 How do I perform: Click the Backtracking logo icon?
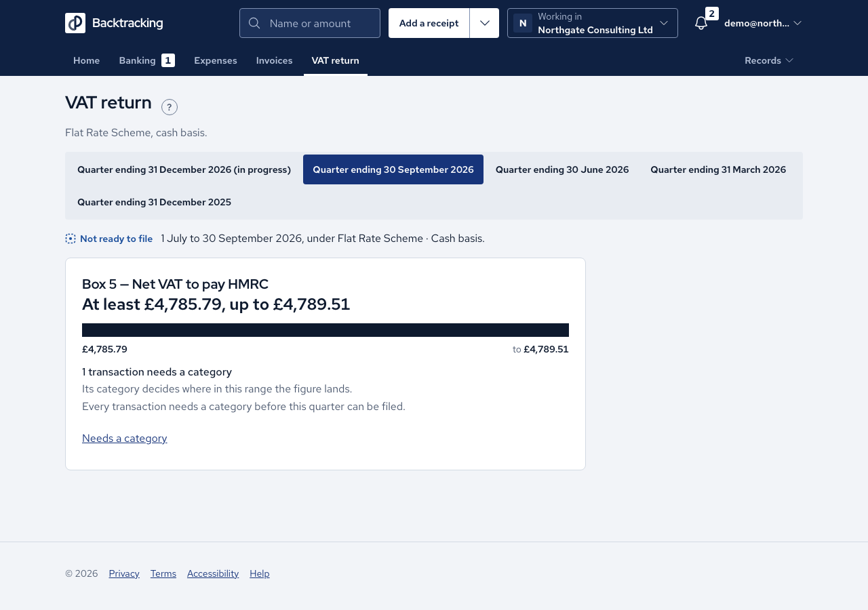(x=75, y=23)
